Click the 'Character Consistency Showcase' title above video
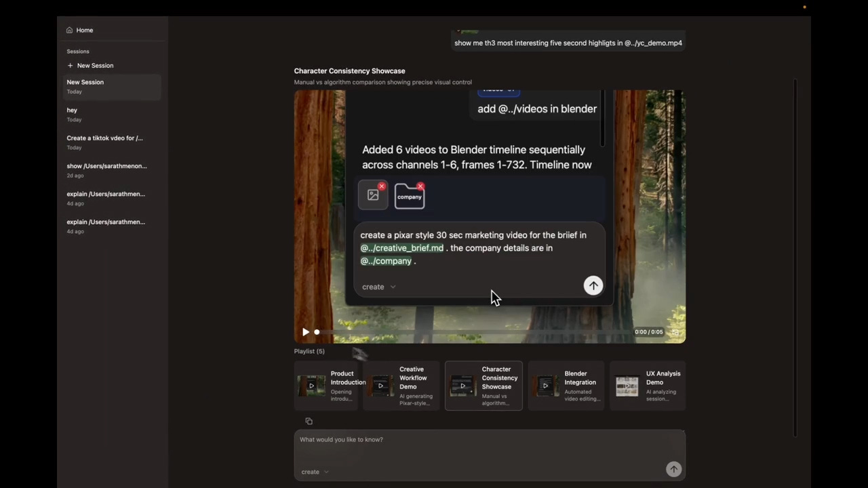This screenshot has width=868, height=488. 349,70
